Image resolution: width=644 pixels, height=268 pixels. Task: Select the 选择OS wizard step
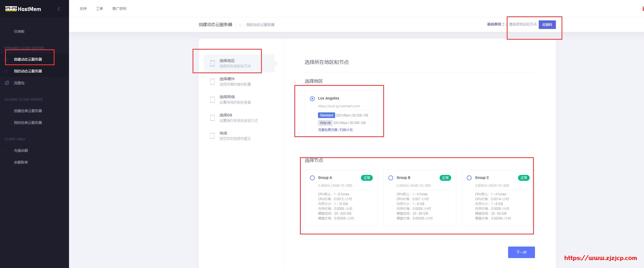click(x=239, y=118)
